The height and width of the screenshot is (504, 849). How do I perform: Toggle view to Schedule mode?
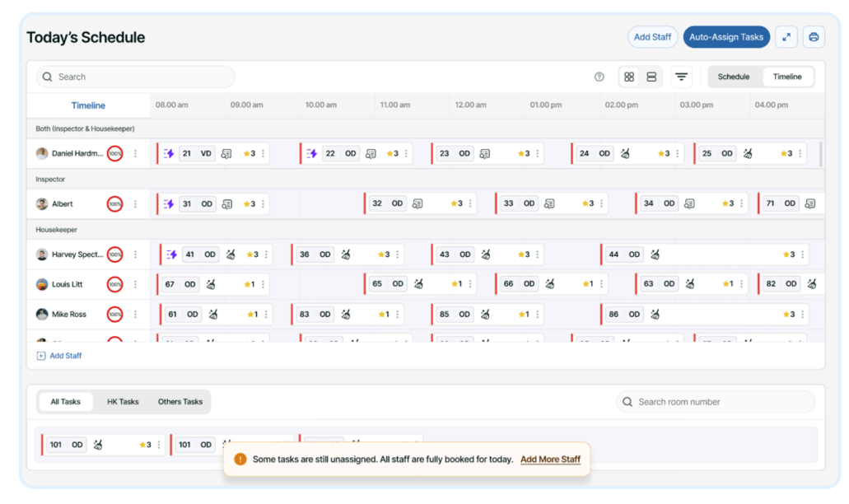[x=733, y=77]
